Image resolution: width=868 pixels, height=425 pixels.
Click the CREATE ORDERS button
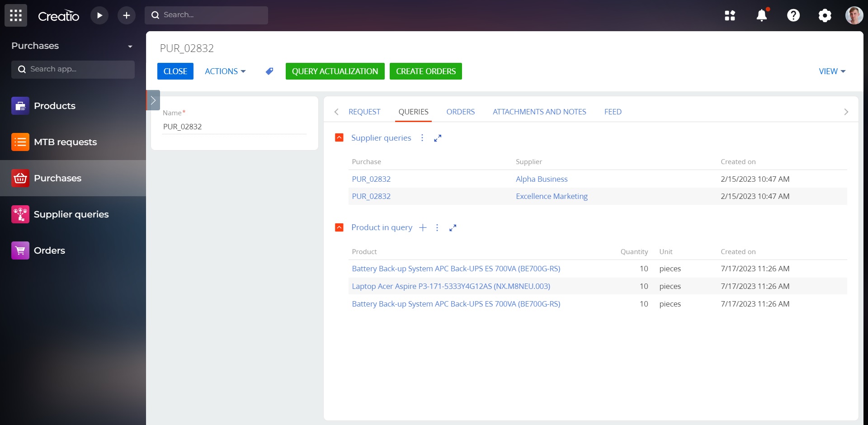click(x=425, y=71)
